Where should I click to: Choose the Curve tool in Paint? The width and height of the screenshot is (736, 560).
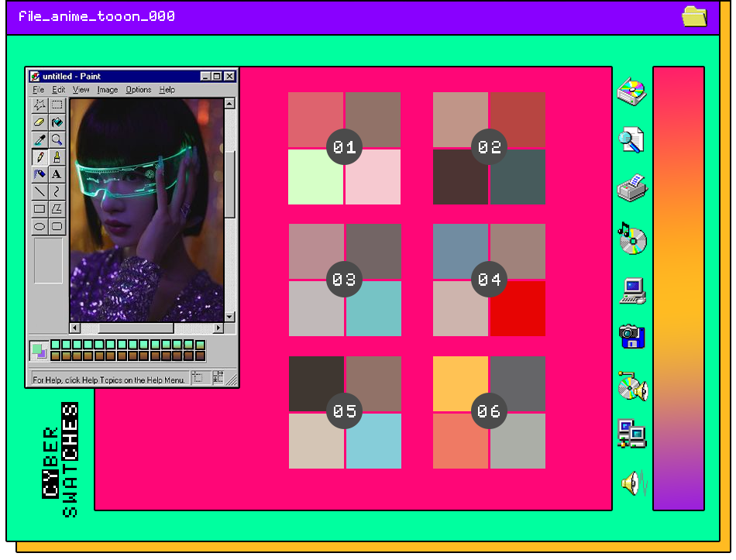(x=57, y=191)
